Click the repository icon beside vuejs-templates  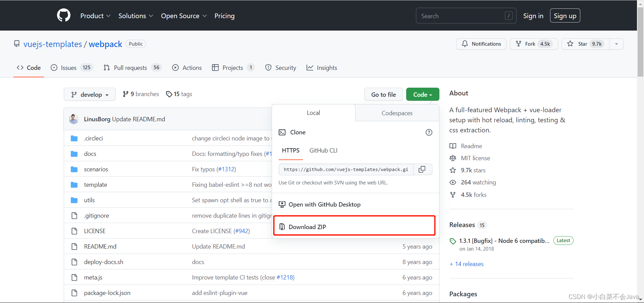pyautogui.click(x=17, y=44)
